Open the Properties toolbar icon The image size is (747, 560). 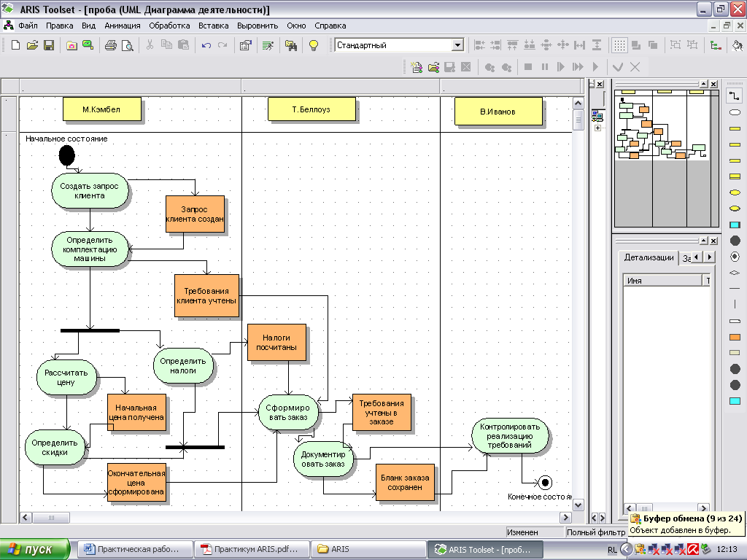click(x=245, y=45)
